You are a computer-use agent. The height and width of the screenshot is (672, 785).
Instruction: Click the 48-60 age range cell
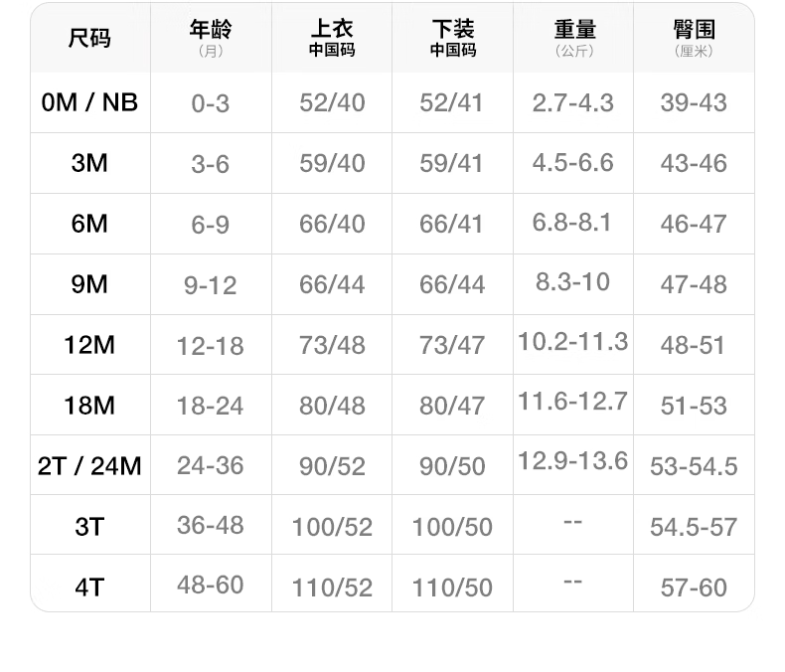[211, 585]
